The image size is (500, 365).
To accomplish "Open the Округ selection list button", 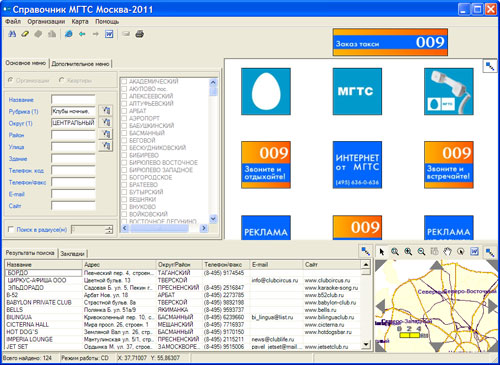I will (x=106, y=122).
